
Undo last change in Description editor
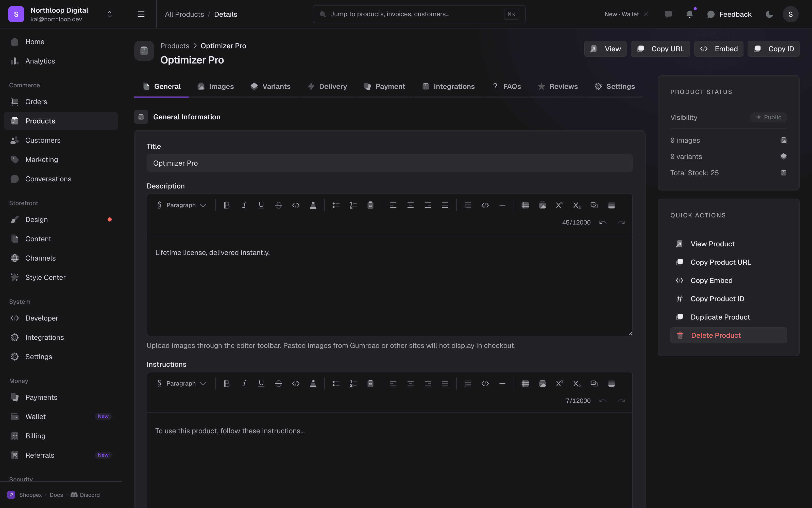(x=603, y=223)
